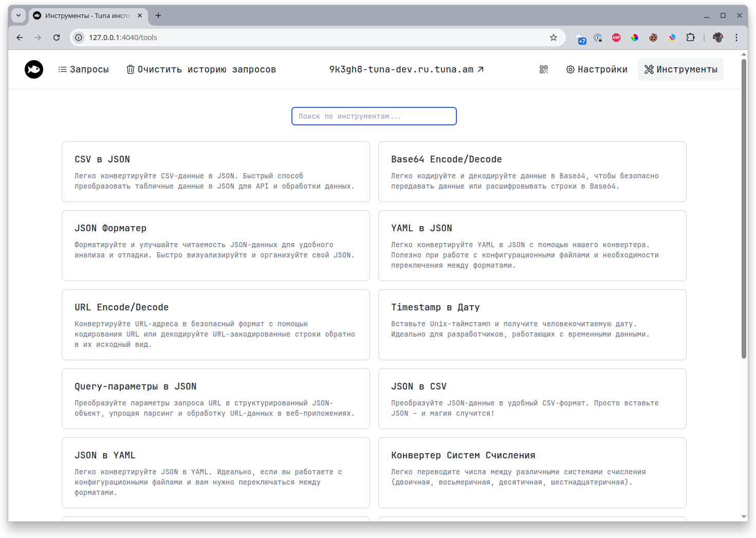
Task: Open the browser profile avatar
Action: pyautogui.click(x=718, y=38)
